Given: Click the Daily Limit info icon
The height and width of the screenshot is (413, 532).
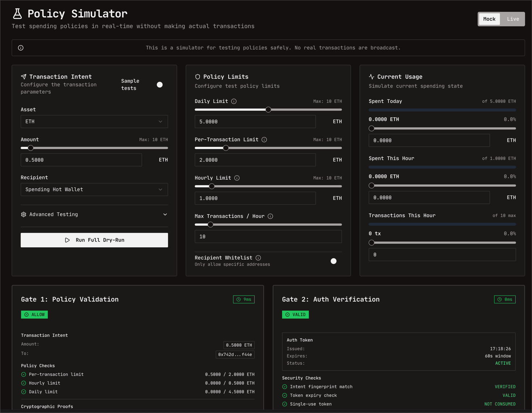Looking at the screenshot, I should click(x=234, y=101).
